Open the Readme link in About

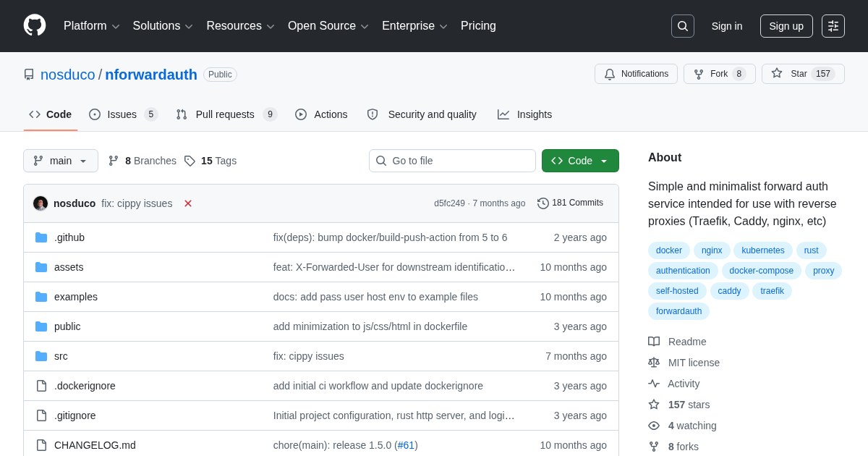(x=677, y=342)
